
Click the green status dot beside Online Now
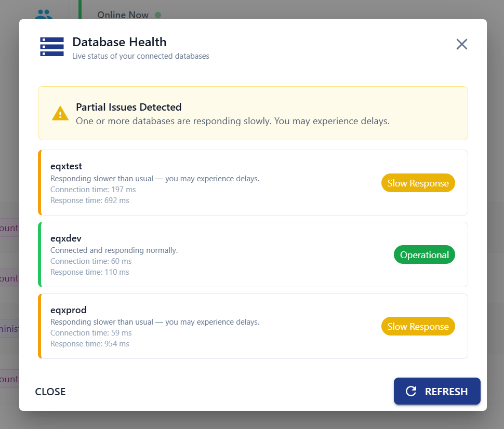157,16
